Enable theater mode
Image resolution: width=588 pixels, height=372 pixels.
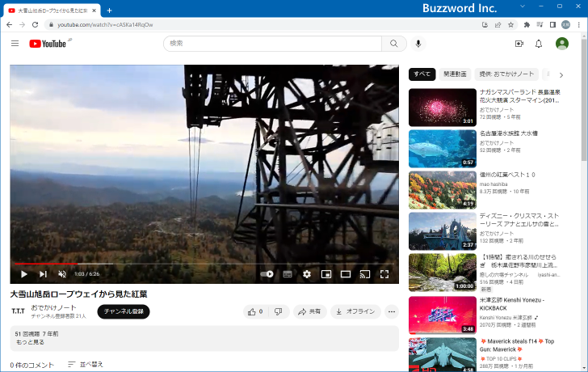(346, 274)
